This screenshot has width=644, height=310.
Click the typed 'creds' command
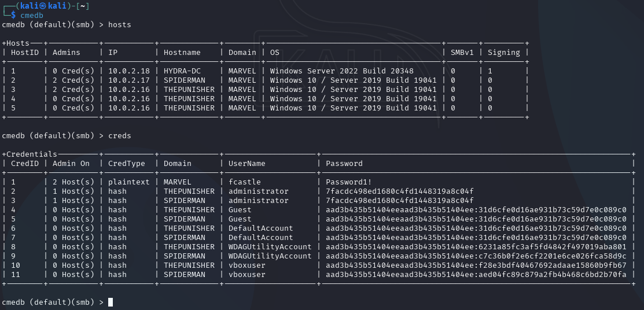pos(119,135)
